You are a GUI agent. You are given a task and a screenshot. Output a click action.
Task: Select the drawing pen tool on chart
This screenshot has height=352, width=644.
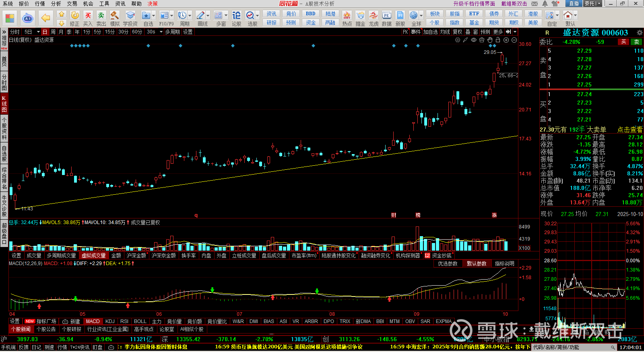(x=466, y=40)
